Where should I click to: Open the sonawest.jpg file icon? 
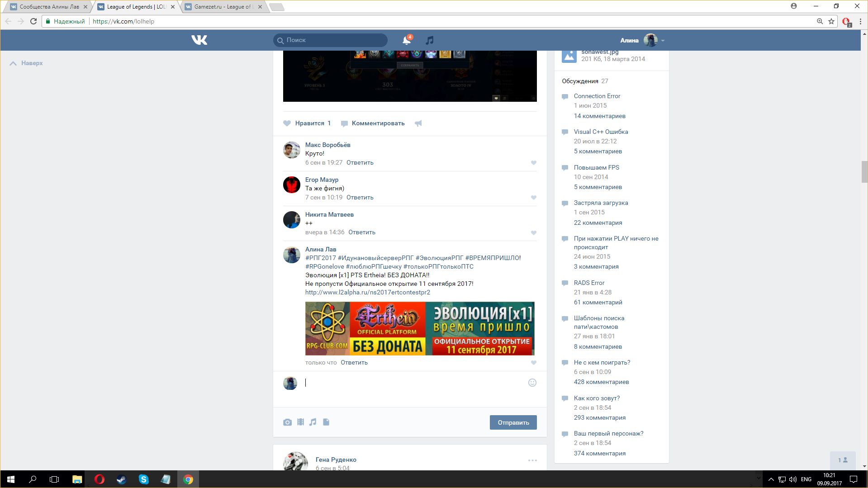point(569,55)
